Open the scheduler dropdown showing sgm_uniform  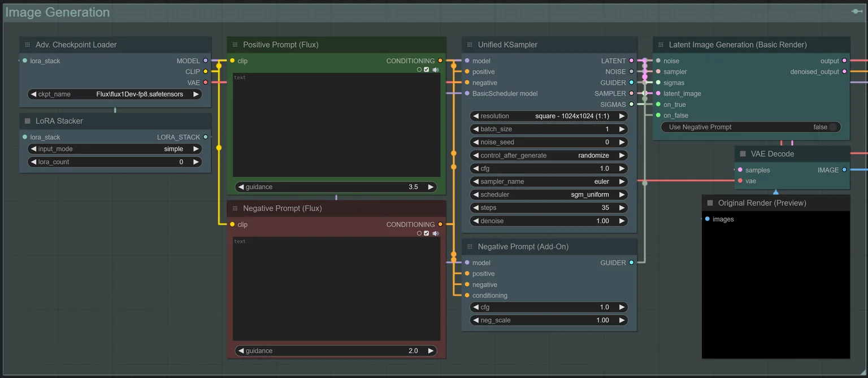click(549, 194)
